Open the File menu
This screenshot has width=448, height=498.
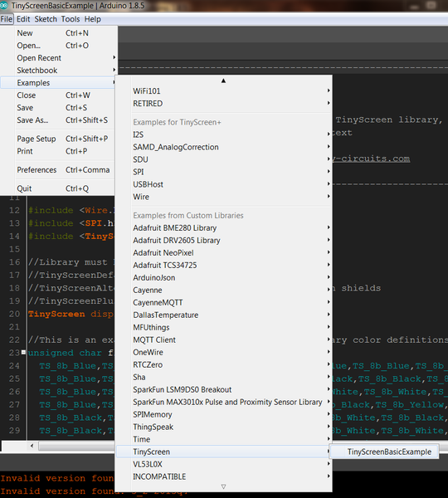pyautogui.click(x=7, y=19)
